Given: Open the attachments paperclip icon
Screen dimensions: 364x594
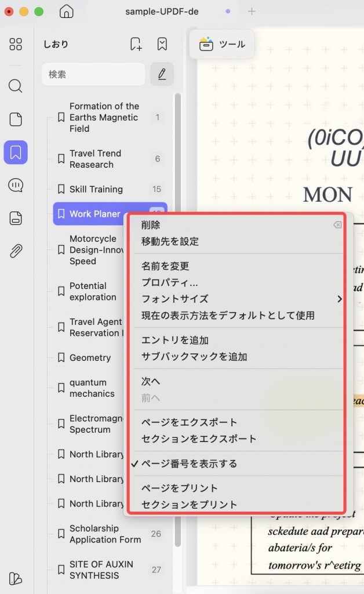Looking at the screenshot, I should 16,251.
